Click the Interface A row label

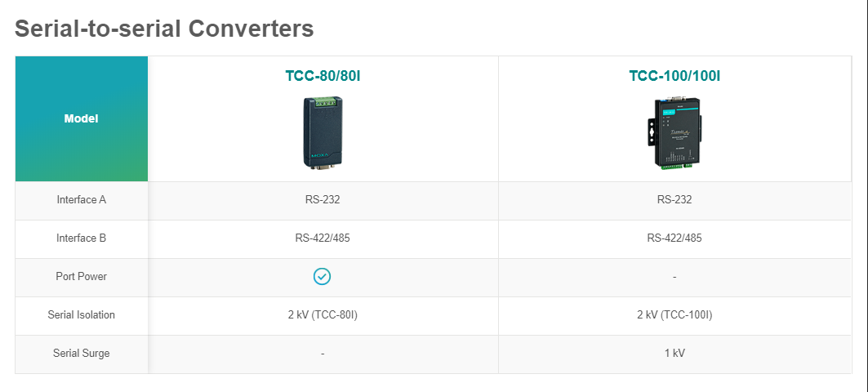click(82, 200)
